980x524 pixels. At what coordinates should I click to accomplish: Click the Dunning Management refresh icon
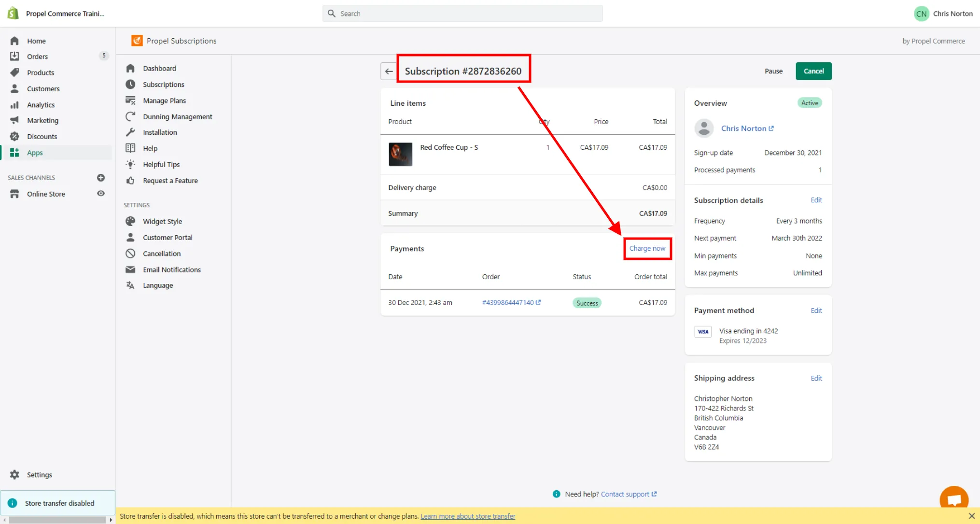click(130, 116)
